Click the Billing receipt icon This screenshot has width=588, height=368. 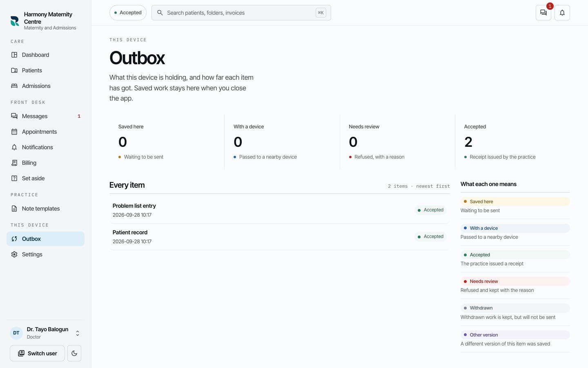coord(14,163)
